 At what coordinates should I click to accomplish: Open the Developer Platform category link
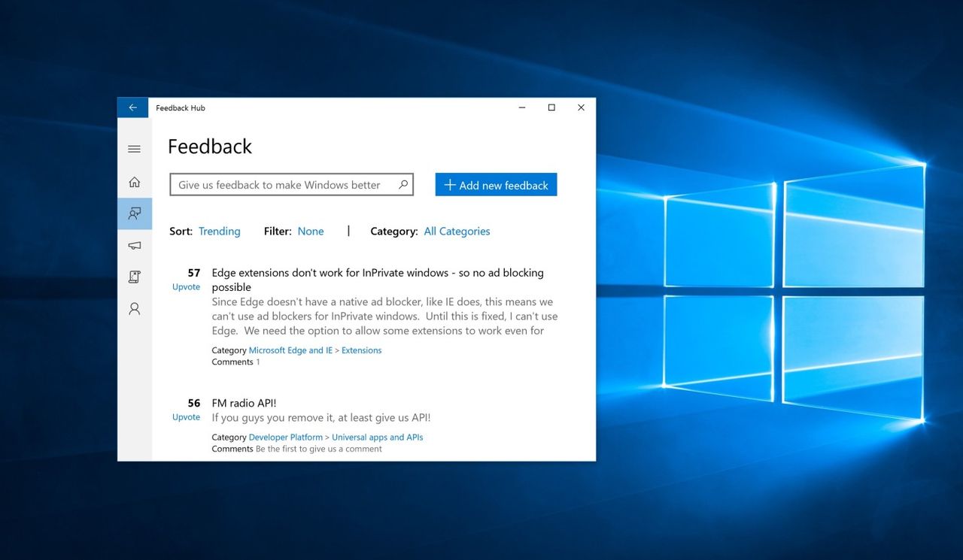point(285,437)
